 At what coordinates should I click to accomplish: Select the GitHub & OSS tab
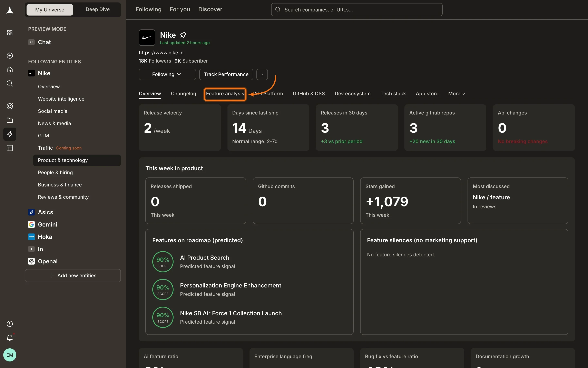(x=309, y=94)
